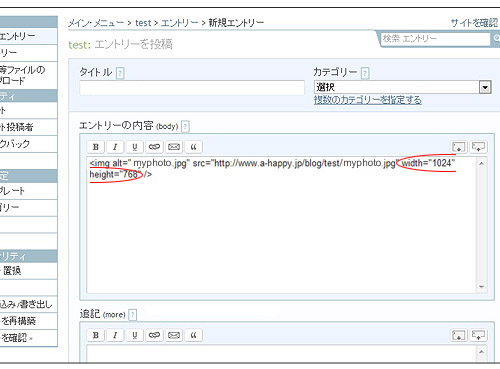This screenshot has width=500, height=369.
Task: Open the 置換 item in the sidebar
Action: [28, 271]
